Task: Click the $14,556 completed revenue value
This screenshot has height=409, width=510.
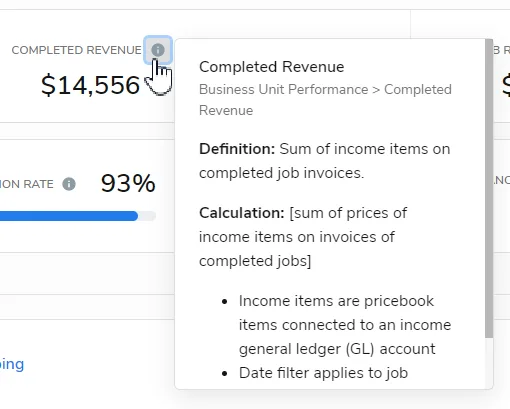Action: (90, 85)
